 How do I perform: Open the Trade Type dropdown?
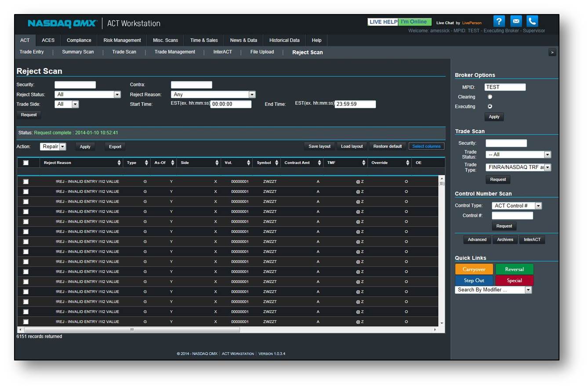[518, 167]
